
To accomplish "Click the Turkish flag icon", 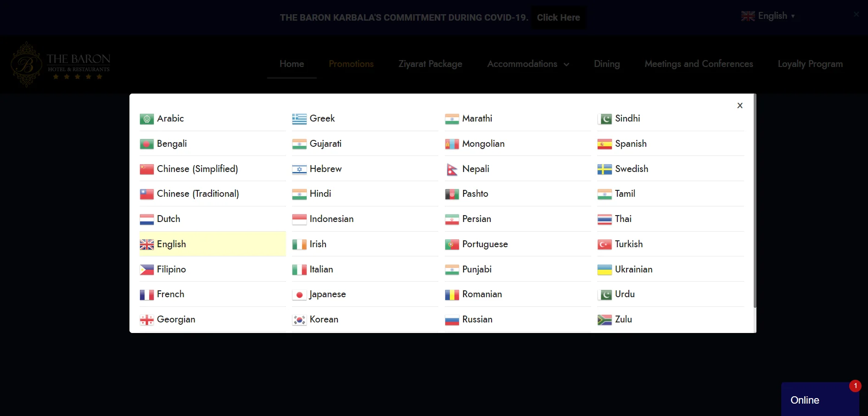I will pos(605,245).
